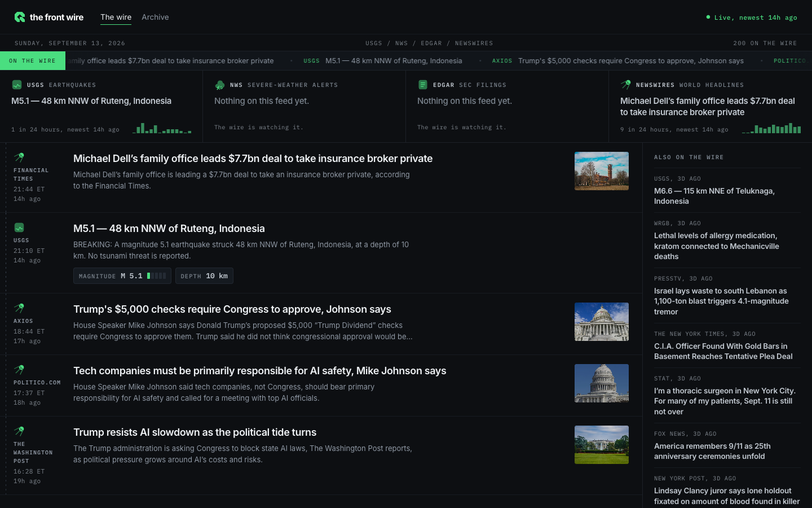Open America remembers 9/11 anniversary story
Viewport: 812px width, 508px height.
tap(712, 451)
